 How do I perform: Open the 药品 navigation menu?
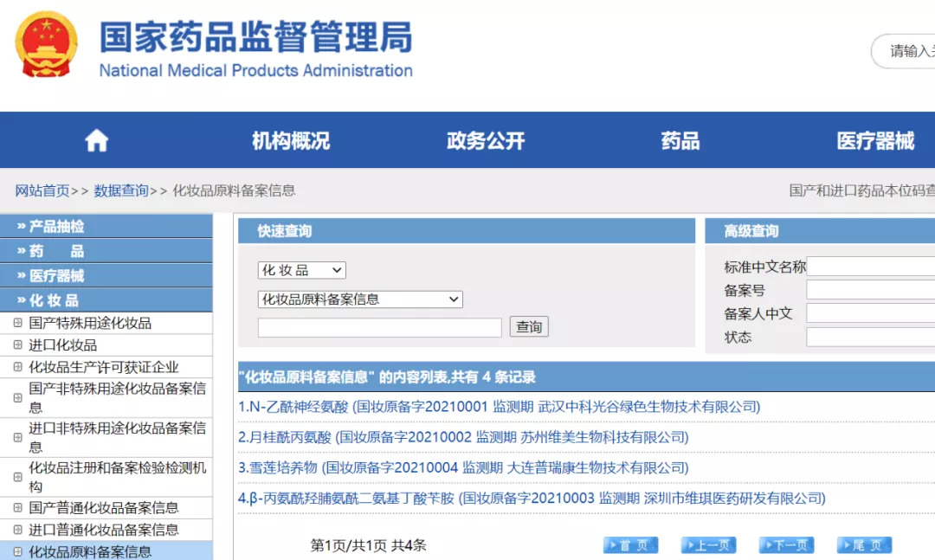[x=680, y=141]
